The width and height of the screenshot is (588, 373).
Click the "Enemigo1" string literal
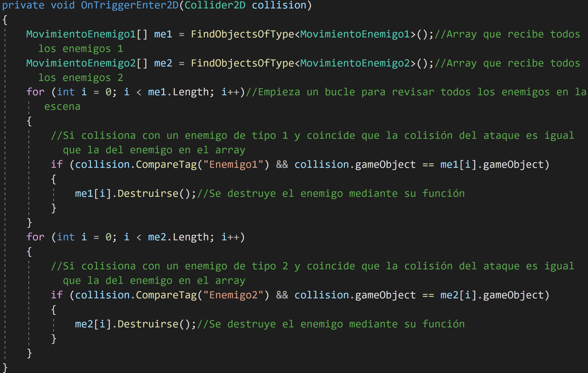tap(233, 165)
